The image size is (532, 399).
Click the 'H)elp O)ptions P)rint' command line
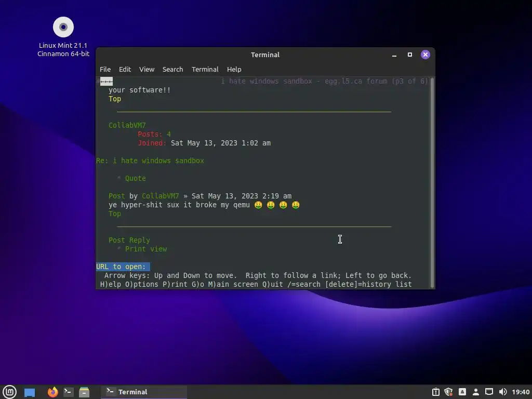click(256, 284)
